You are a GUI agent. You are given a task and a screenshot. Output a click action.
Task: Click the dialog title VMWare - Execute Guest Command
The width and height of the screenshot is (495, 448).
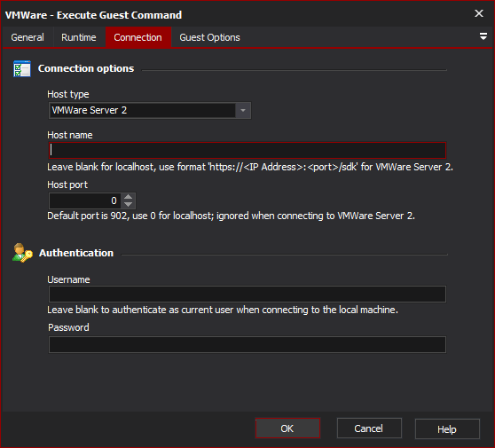(93, 15)
